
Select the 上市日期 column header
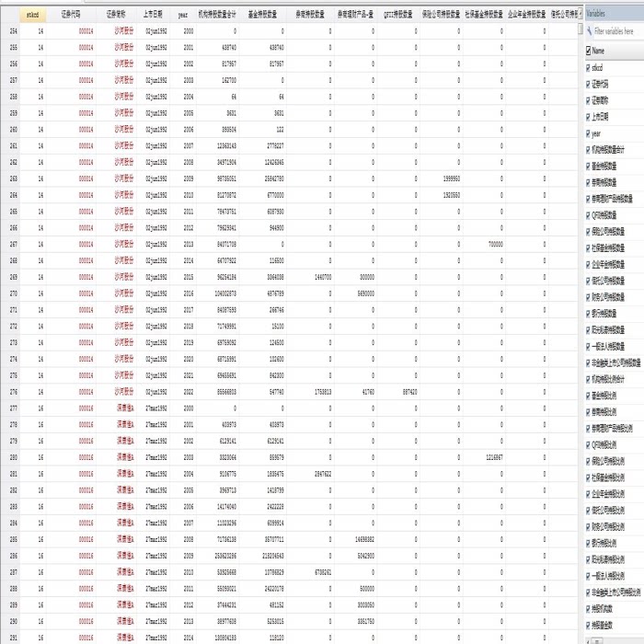pos(153,15)
